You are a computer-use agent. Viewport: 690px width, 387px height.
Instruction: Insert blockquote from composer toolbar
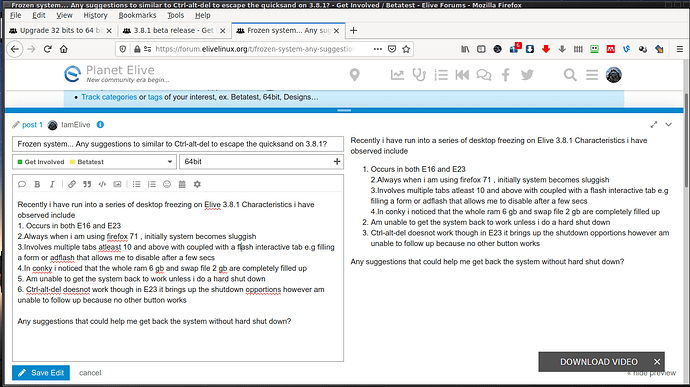coord(87,184)
